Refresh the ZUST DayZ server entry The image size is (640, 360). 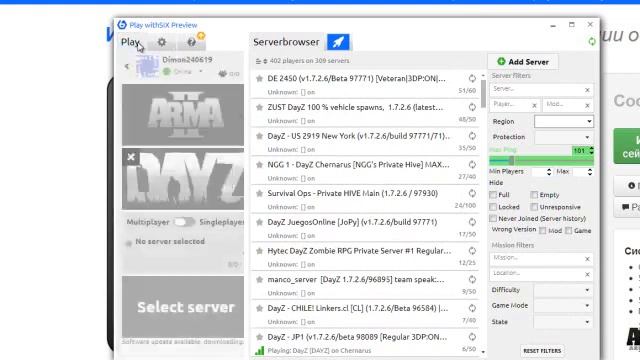[472, 107]
